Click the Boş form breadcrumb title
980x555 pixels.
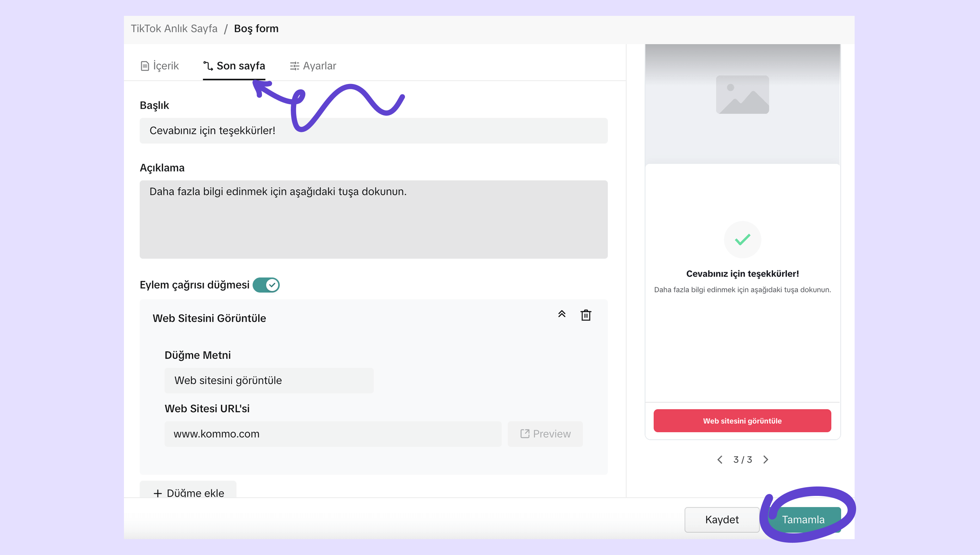[256, 28]
